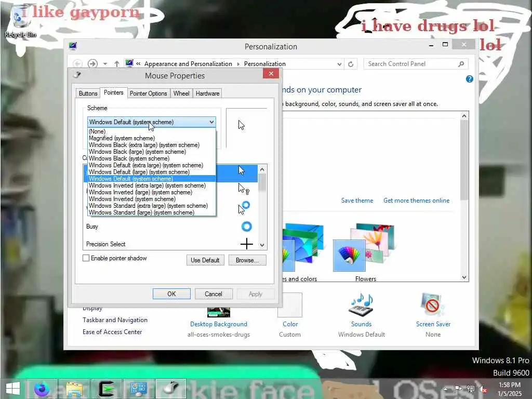532x399 pixels.
Task: Click the muted volume tray icon
Action: (x=482, y=389)
